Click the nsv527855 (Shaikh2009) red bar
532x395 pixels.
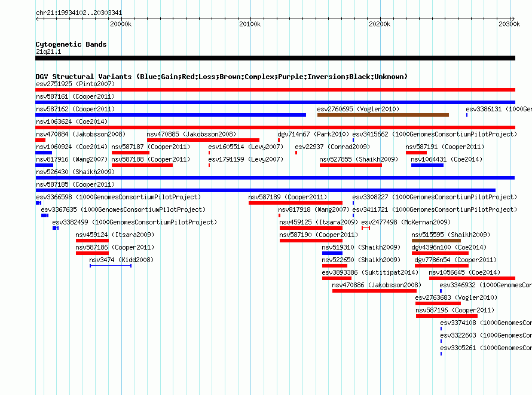coord(351,165)
